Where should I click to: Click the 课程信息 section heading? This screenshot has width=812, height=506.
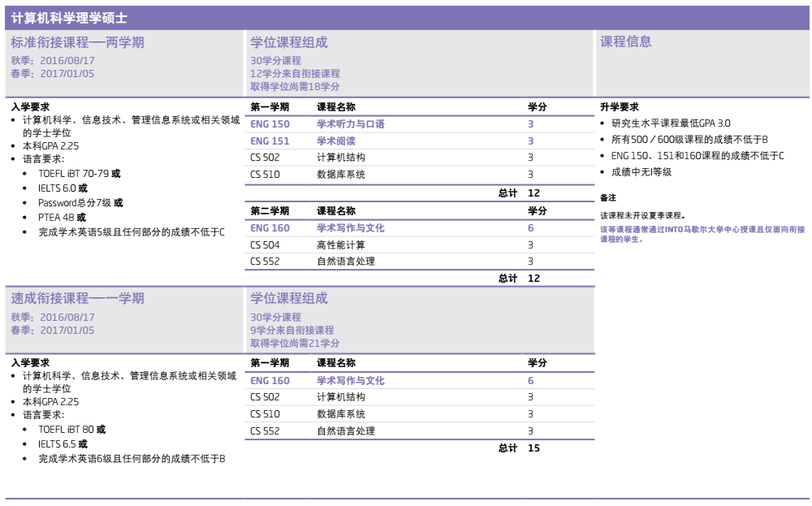tap(625, 42)
